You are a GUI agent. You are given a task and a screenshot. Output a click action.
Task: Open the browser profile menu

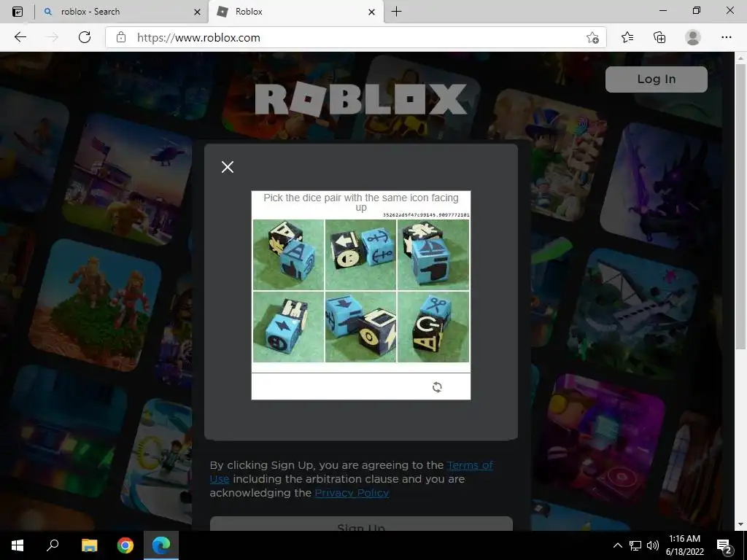692,38
